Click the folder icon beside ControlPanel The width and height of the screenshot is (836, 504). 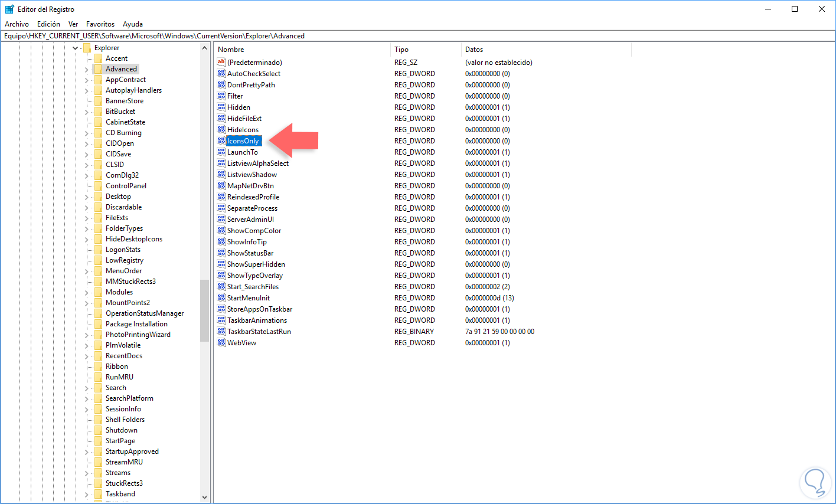click(98, 186)
